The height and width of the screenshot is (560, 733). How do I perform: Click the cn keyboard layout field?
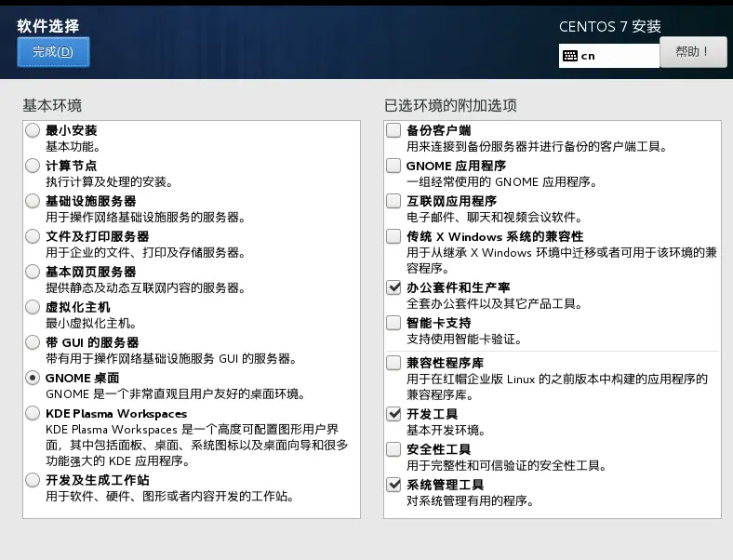tap(609, 56)
